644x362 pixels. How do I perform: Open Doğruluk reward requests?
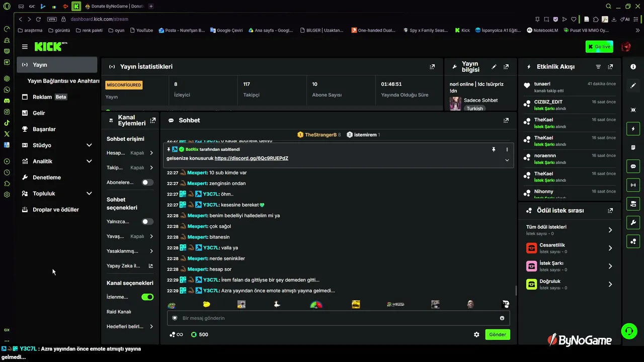(569, 284)
